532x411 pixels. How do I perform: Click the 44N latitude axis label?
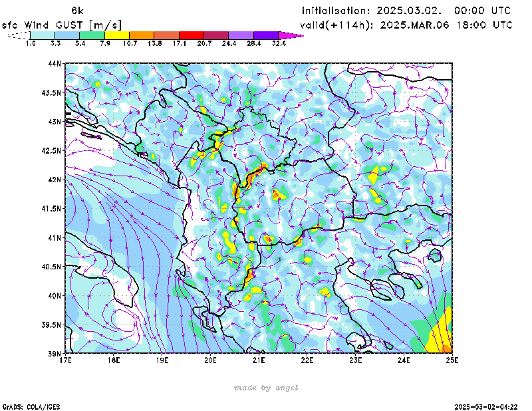55,64
